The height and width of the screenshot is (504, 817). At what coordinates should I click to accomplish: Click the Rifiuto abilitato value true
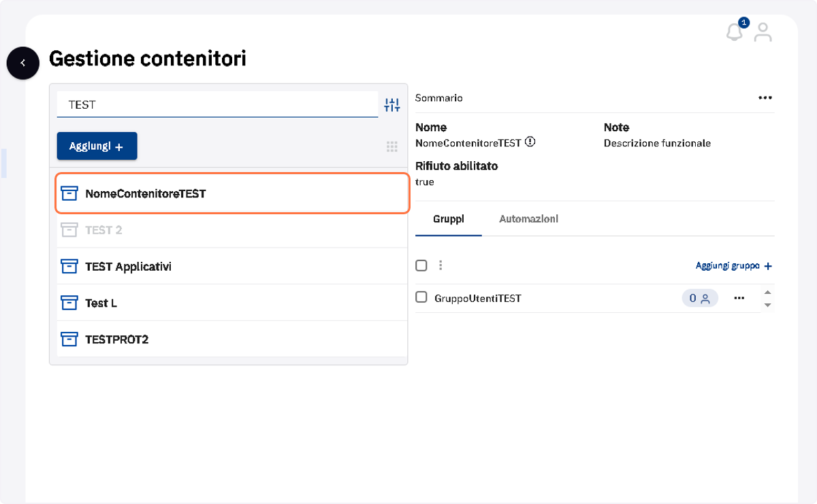[425, 182]
